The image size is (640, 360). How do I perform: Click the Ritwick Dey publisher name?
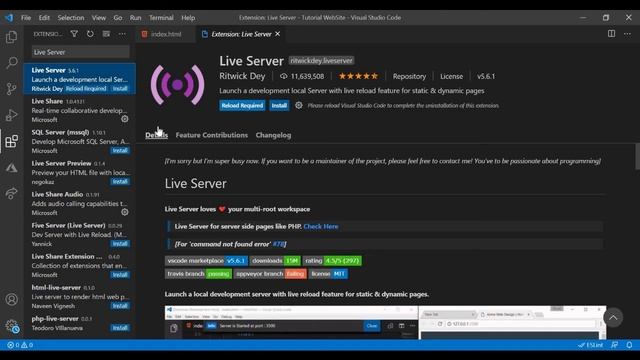(242, 76)
